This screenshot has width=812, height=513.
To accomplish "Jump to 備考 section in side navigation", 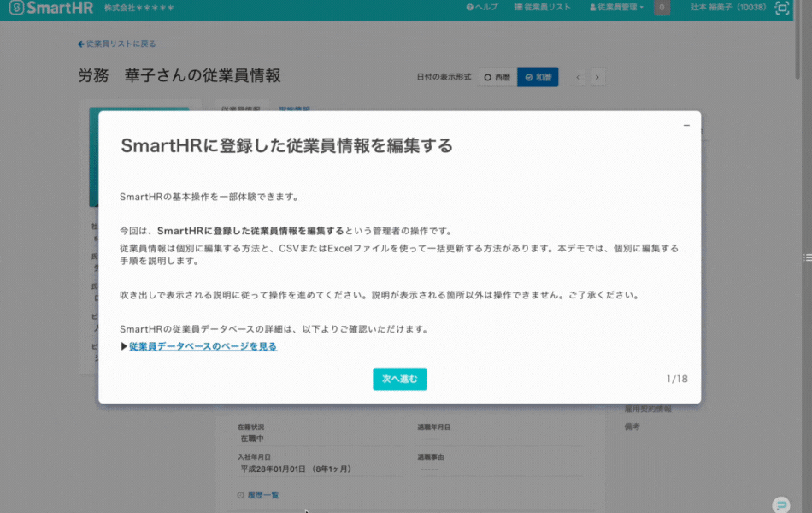I will (632, 426).
